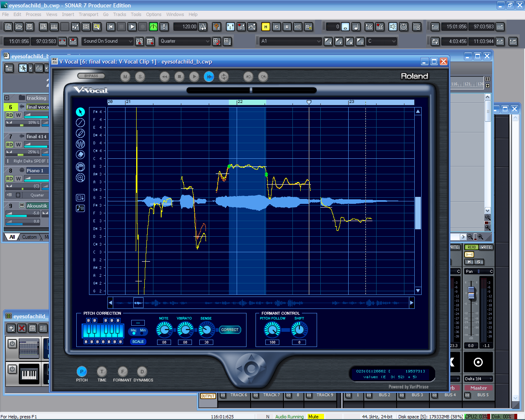525x420 pixels.
Task: Select the V-Vocal eraser tool
Action: [x=80, y=155]
